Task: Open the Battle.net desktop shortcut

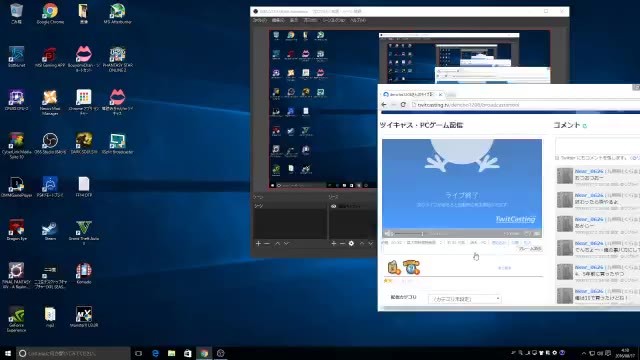Action: coord(16,56)
